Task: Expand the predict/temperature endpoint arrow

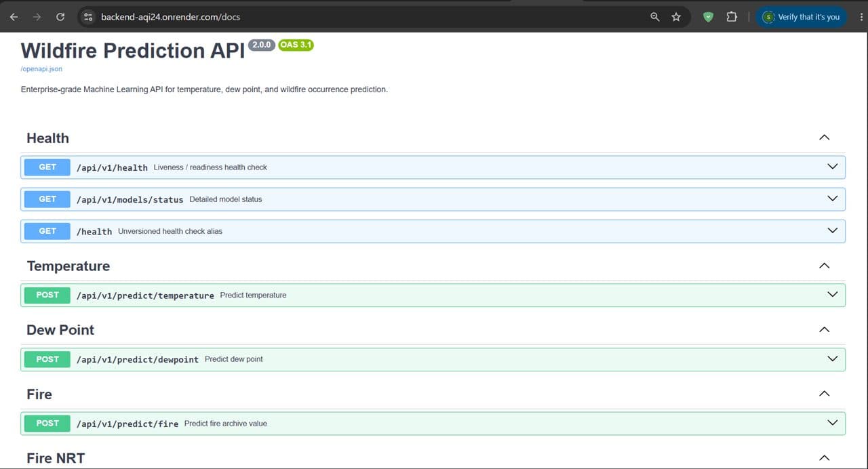Action: (833, 295)
